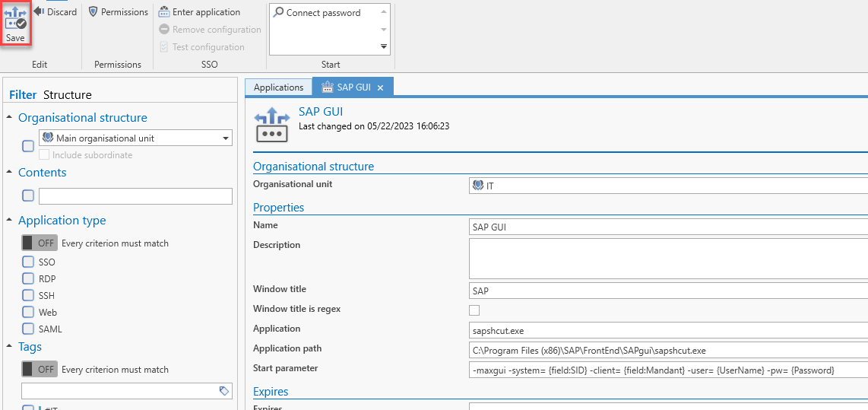Toggle Tags every criterion must match switch
868x410 pixels.
(x=40, y=369)
